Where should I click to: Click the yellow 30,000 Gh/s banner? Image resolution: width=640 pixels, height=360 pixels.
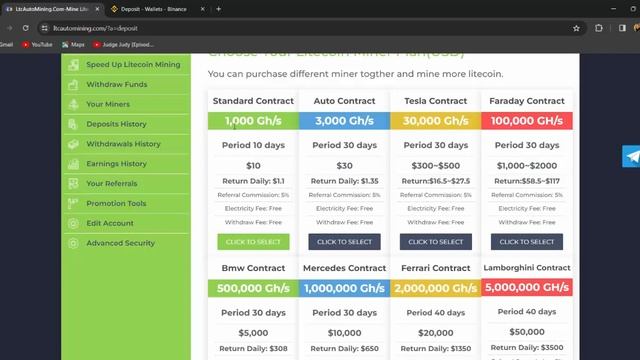436,121
